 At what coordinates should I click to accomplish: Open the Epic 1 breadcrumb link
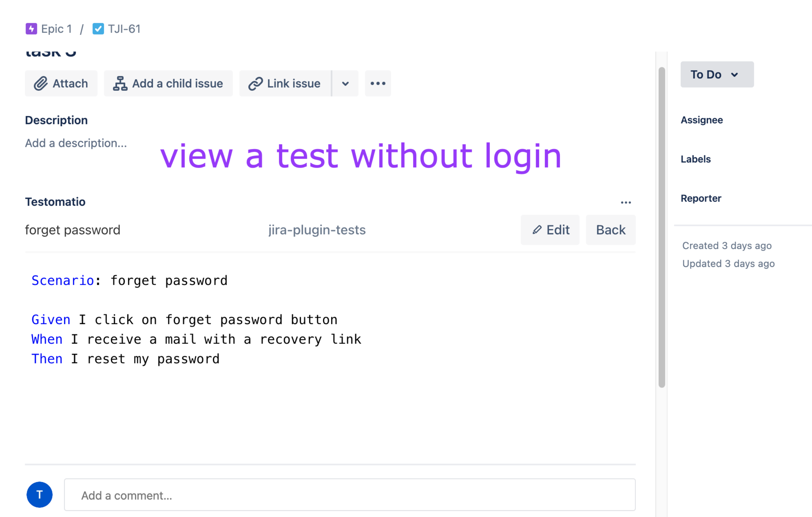[x=56, y=29]
